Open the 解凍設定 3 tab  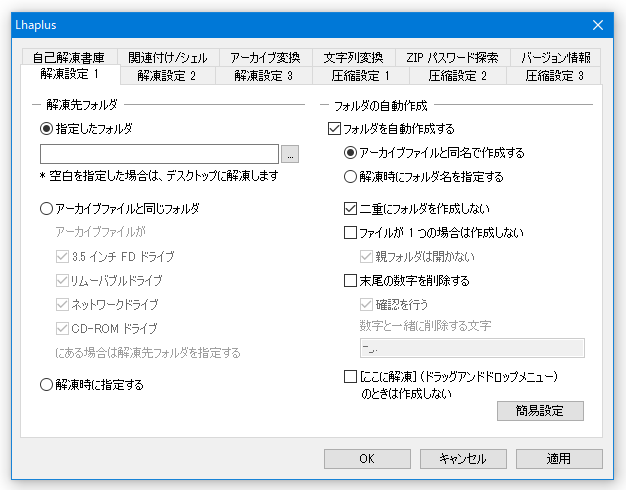click(x=264, y=75)
